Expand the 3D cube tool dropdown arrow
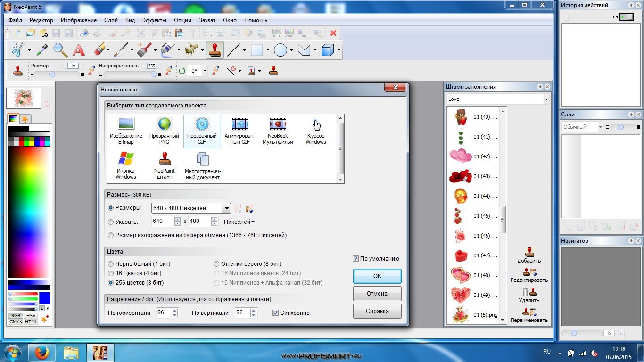 [339, 50]
